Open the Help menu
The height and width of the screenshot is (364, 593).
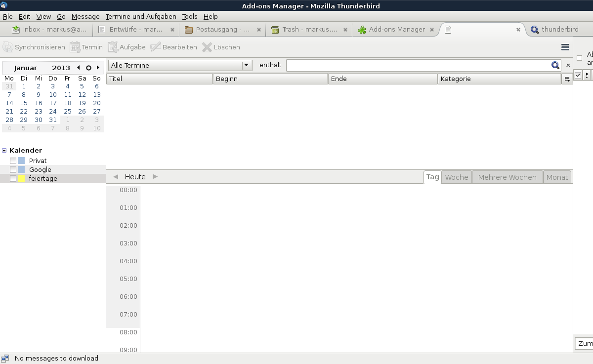click(211, 16)
